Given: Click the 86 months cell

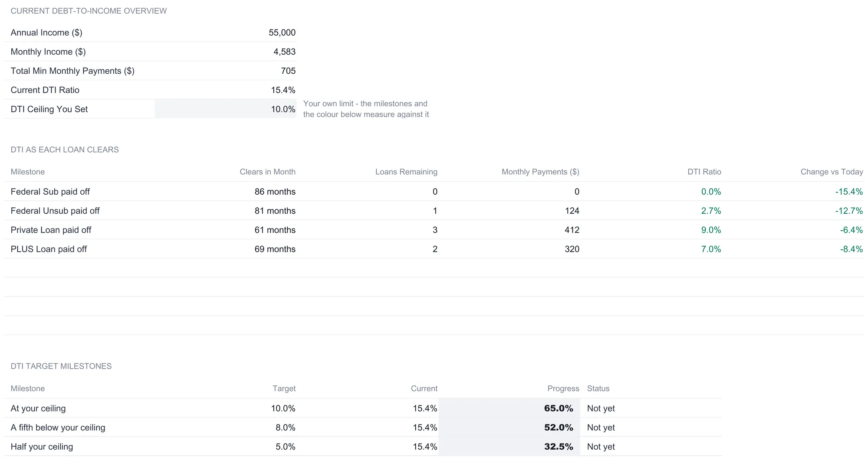Looking at the screenshot, I should (x=275, y=191).
